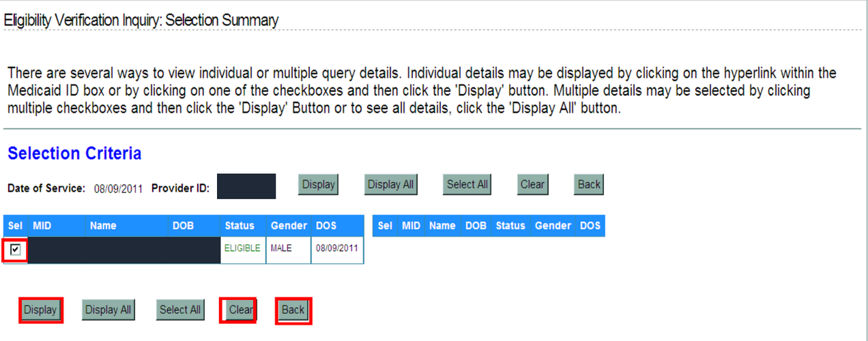Click the upper Select All button
This screenshot has width=868, height=341.
(467, 185)
